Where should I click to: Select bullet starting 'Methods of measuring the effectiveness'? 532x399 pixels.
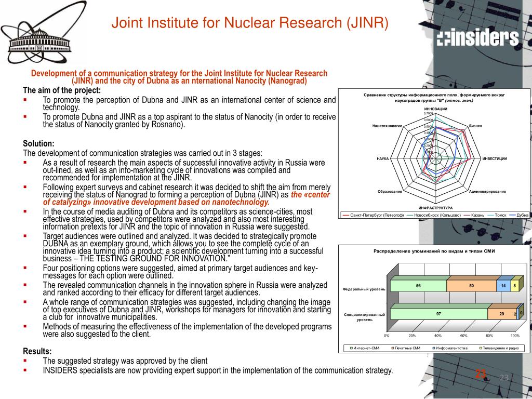tap(187, 330)
